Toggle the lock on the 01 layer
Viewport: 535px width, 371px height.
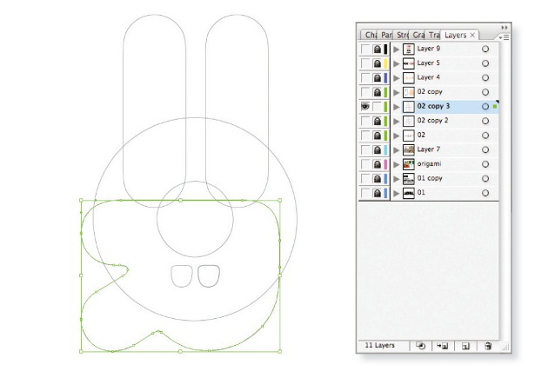click(377, 193)
